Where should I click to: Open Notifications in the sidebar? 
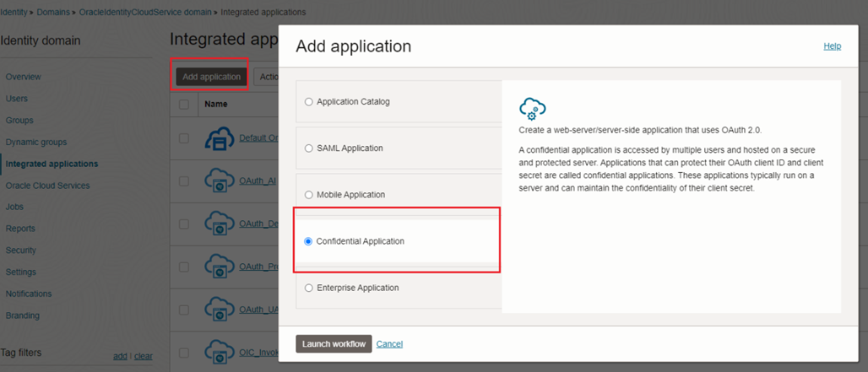tap(29, 294)
